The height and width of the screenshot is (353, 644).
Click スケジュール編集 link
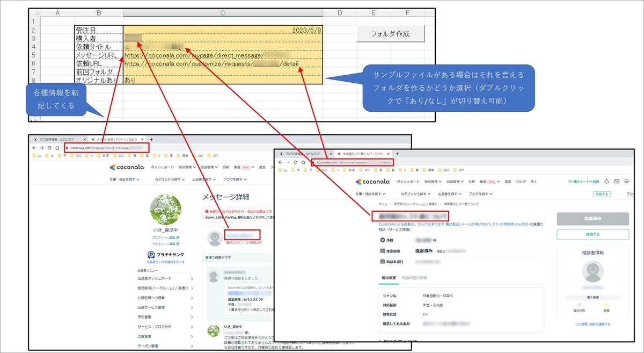(165, 243)
